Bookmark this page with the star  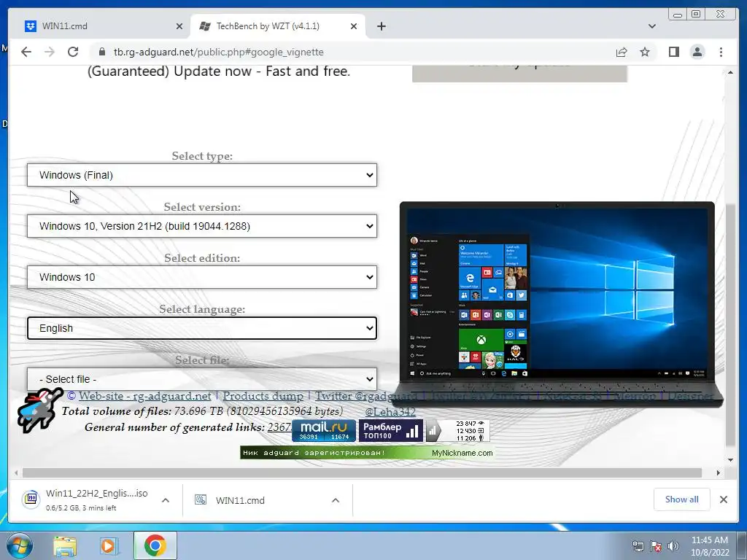645,52
